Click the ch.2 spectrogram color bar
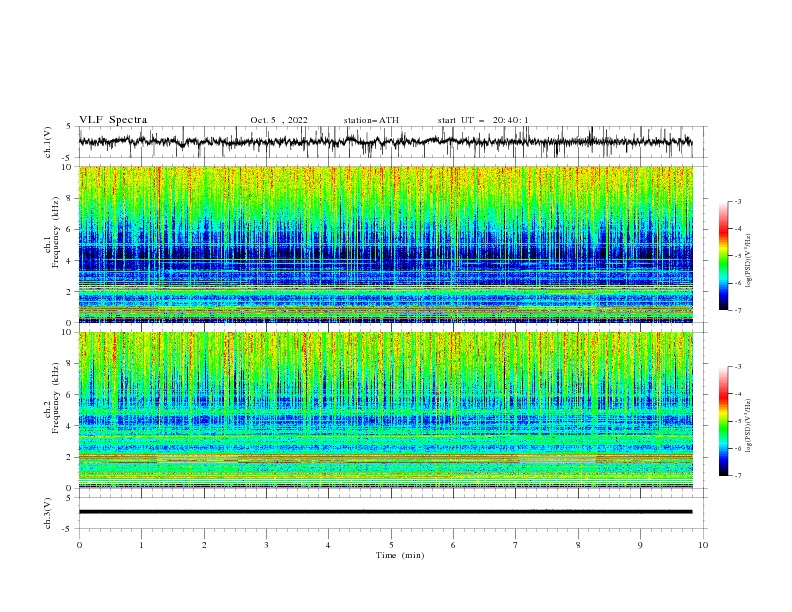The height and width of the screenshot is (612, 792). point(723,421)
